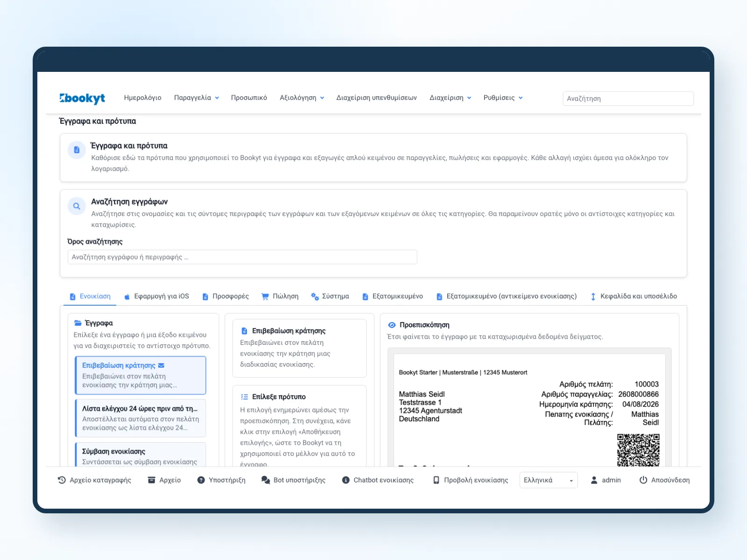Expand the Παραγγελία menu
Image resolution: width=747 pixels, height=560 pixels.
click(197, 98)
